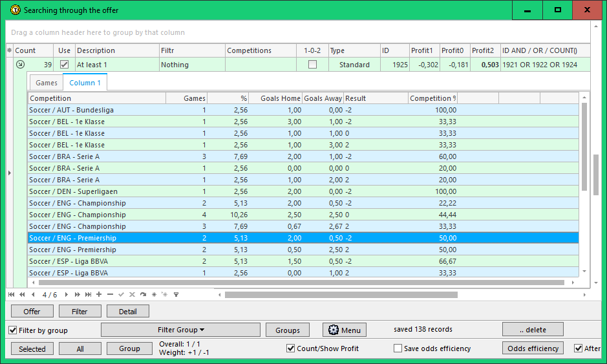The width and height of the screenshot is (607, 364).
Task: Open the Filter Group dropdown
Action: tap(180, 330)
